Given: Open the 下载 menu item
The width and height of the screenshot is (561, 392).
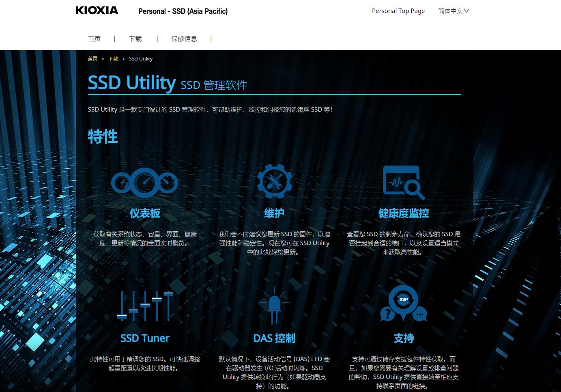Looking at the screenshot, I should (135, 39).
